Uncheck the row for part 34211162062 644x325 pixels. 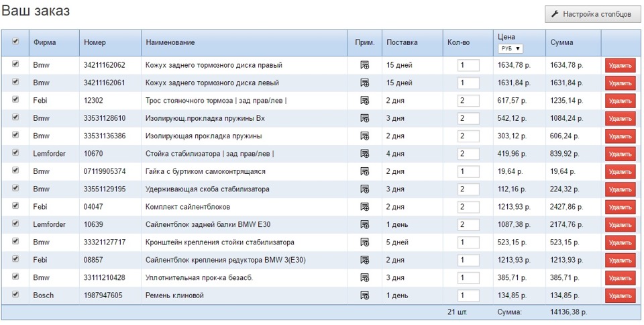(15, 64)
